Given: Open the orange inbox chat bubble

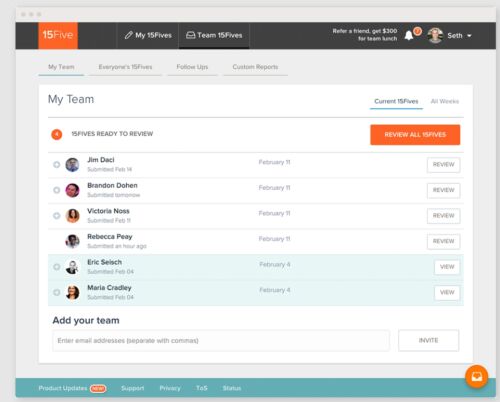Looking at the screenshot, I should click(476, 377).
